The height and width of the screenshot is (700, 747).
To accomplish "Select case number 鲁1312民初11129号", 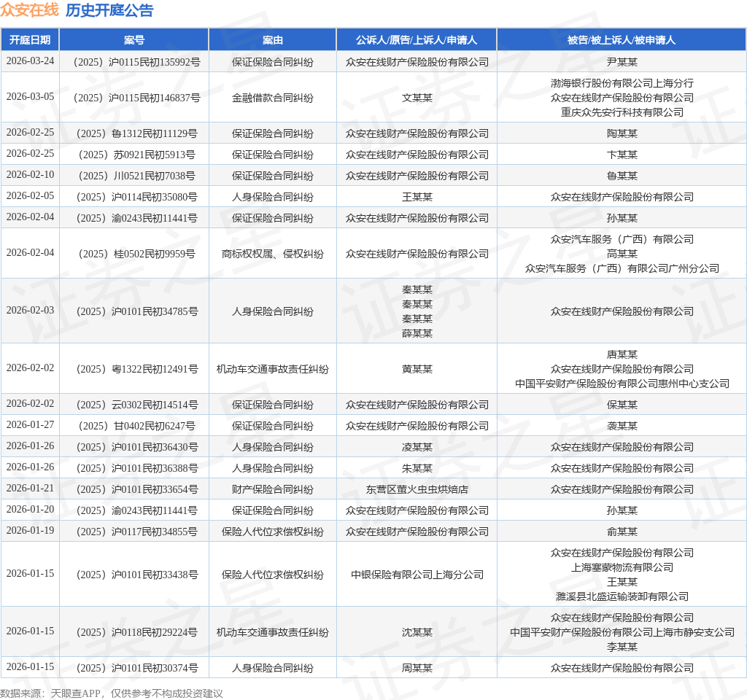I will (x=136, y=133).
